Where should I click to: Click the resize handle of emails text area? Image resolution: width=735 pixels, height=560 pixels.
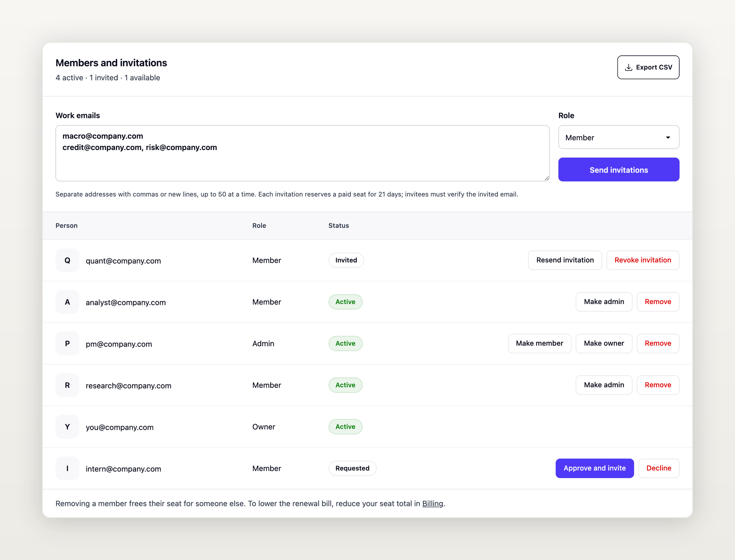coord(547,178)
